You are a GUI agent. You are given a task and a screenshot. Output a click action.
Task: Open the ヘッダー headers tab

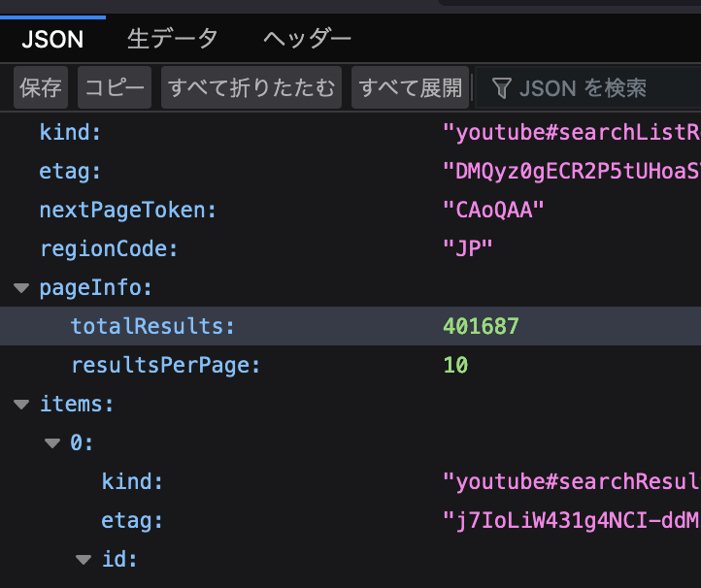pyautogui.click(x=307, y=39)
